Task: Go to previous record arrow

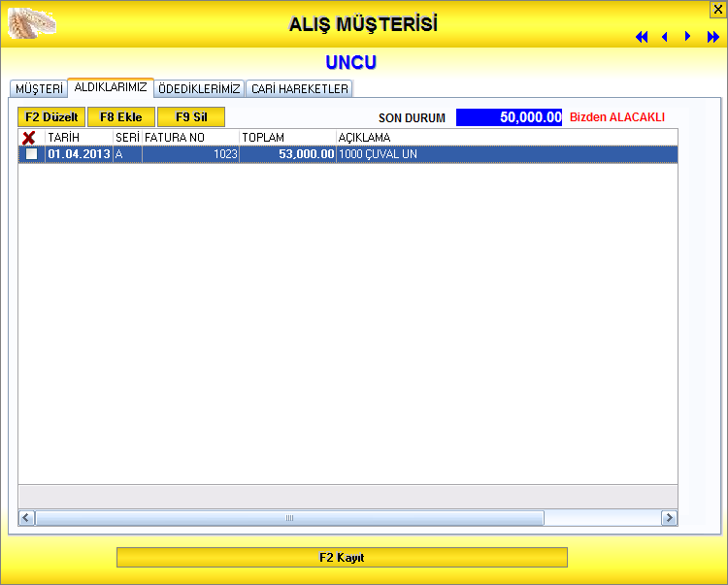Action: click(x=665, y=37)
